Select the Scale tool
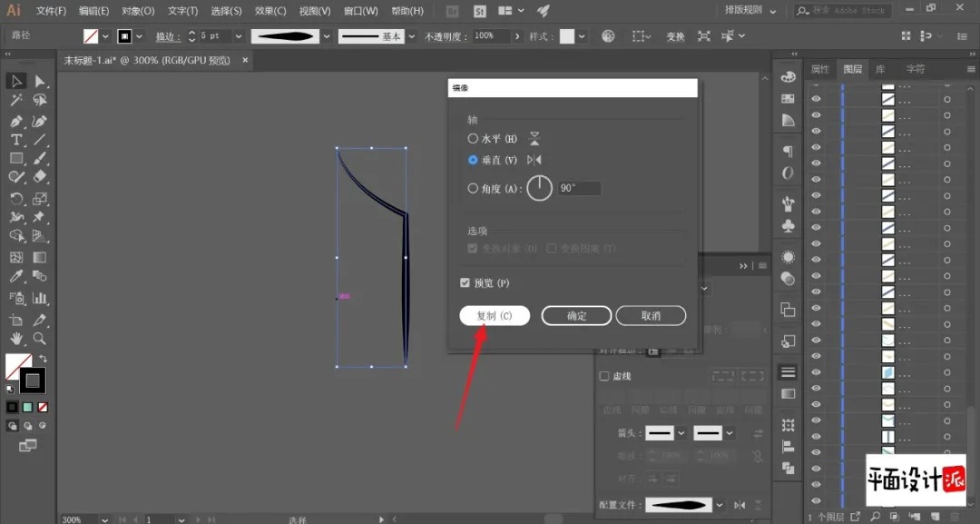Screen dimensions: 980x524 click(40, 199)
